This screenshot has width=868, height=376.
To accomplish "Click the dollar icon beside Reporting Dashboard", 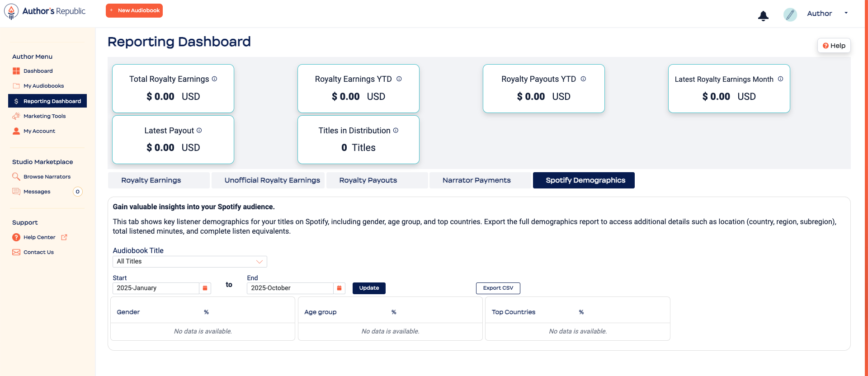I will tap(16, 101).
